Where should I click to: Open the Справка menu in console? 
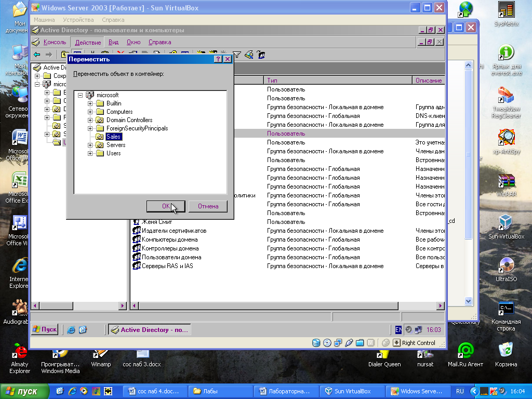[x=159, y=43]
